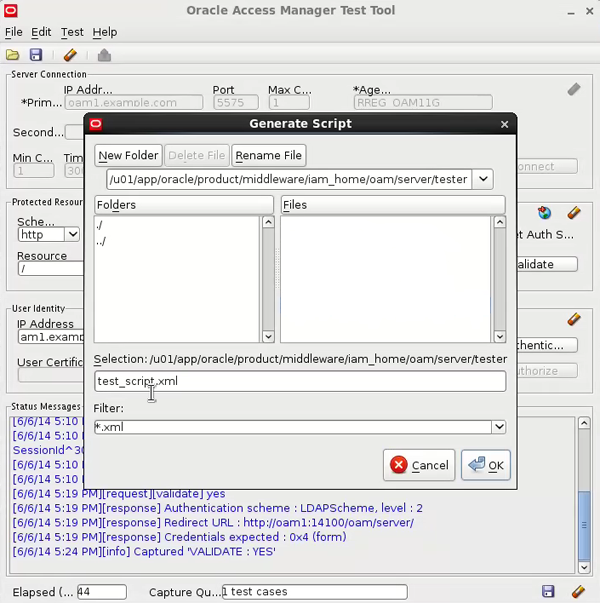Confirm with the OK button
Screen dimensions: 600x603
click(x=486, y=465)
